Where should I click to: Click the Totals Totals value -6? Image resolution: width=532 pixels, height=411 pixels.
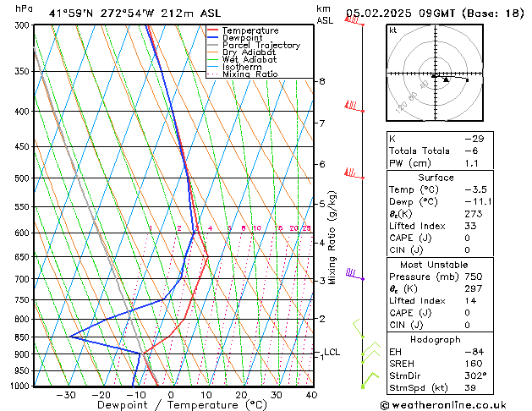click(471, 151)
